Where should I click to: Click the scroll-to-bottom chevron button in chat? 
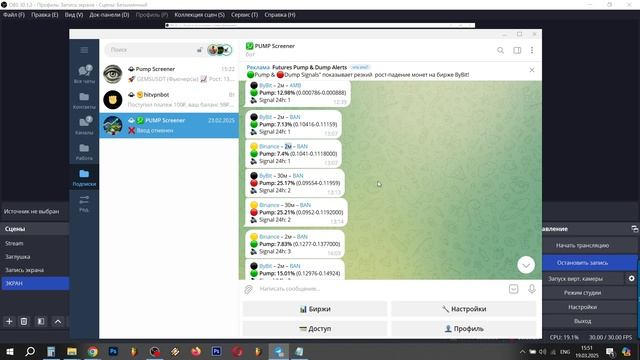(526, 265)
